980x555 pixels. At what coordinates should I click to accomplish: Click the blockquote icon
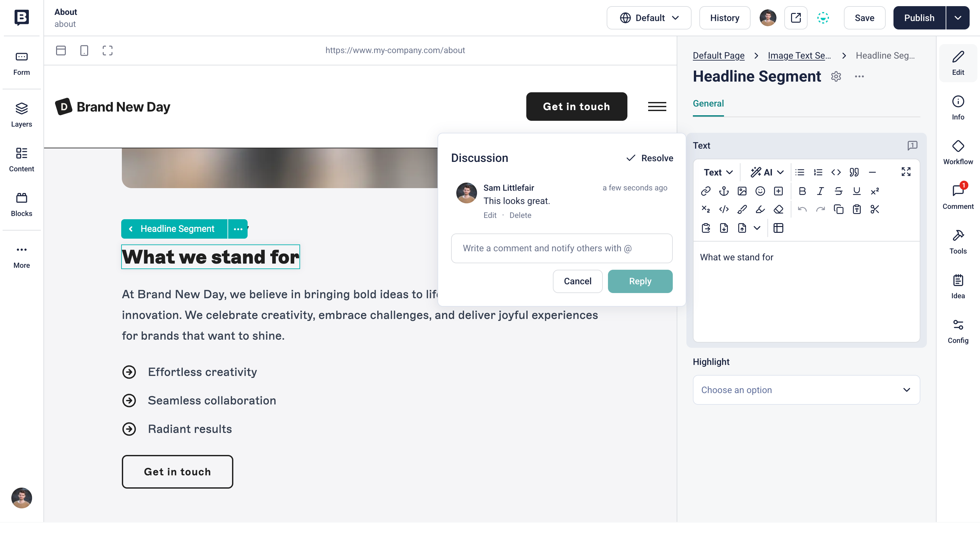click(854, 172)
